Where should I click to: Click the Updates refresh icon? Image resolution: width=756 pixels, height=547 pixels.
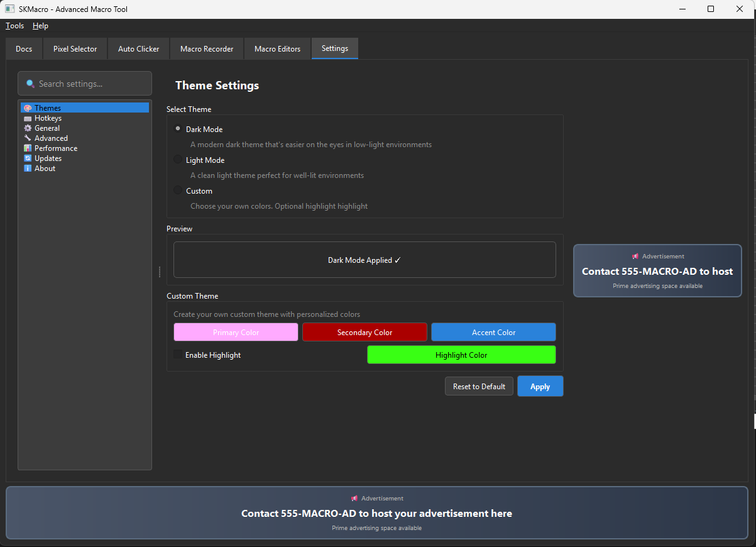(28, 158)
